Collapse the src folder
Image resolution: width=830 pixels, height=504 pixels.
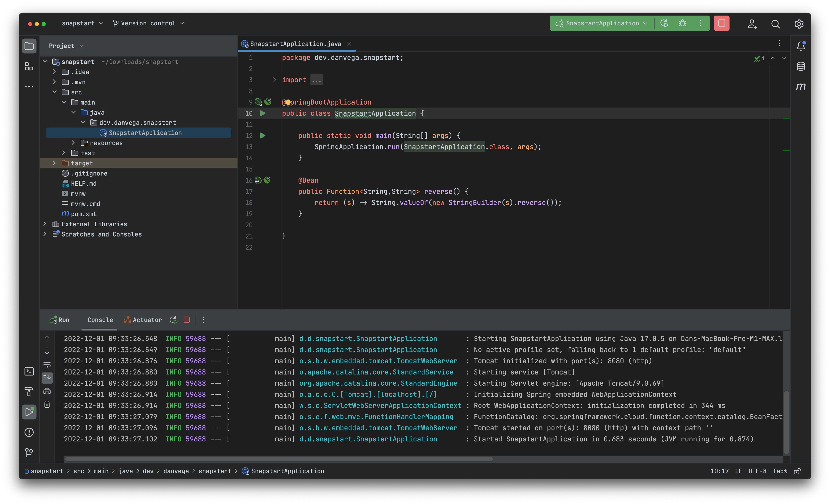tap(55, 92)
